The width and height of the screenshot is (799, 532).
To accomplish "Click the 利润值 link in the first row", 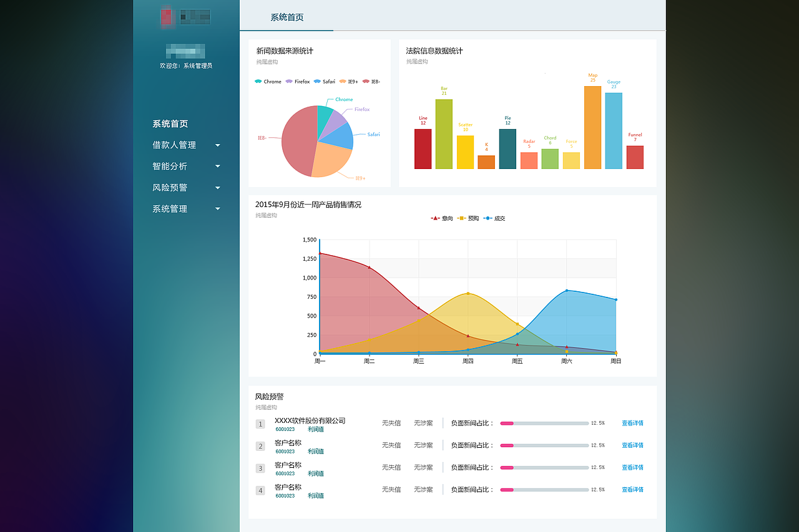I will click(316, 429).
